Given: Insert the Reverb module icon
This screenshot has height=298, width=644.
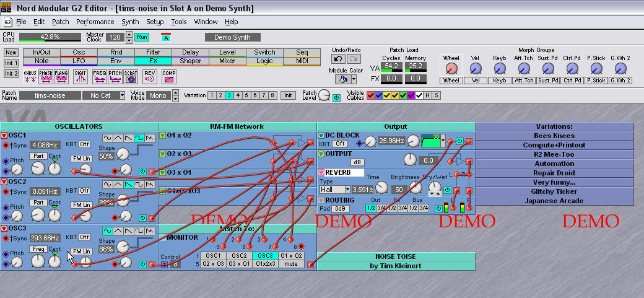Looking at the screenshot, I should tap(150, 76).
